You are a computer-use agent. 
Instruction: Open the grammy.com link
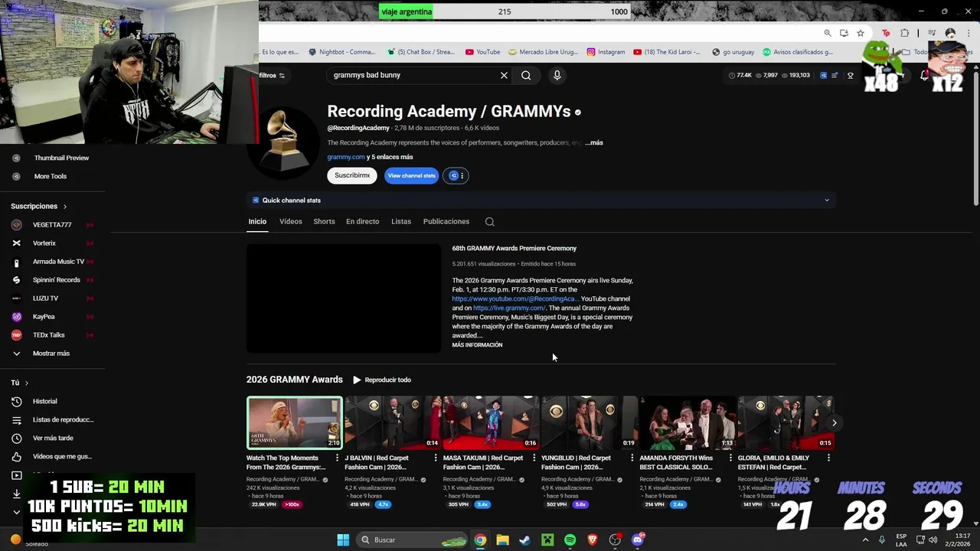(346, 157)
